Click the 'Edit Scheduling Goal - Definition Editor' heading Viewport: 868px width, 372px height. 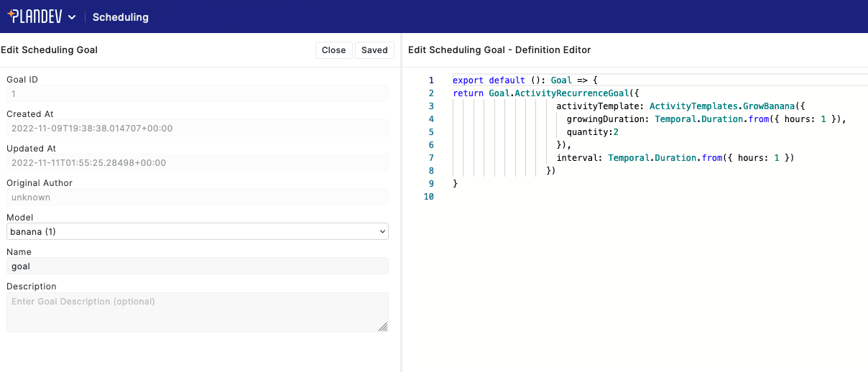(x=499, y=50)
